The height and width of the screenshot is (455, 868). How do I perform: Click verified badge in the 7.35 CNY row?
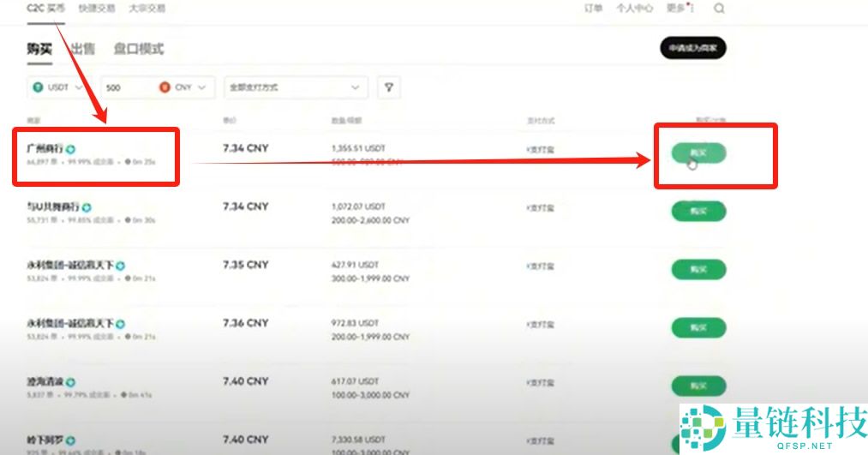pyautogui.click(x=120, y=266)
